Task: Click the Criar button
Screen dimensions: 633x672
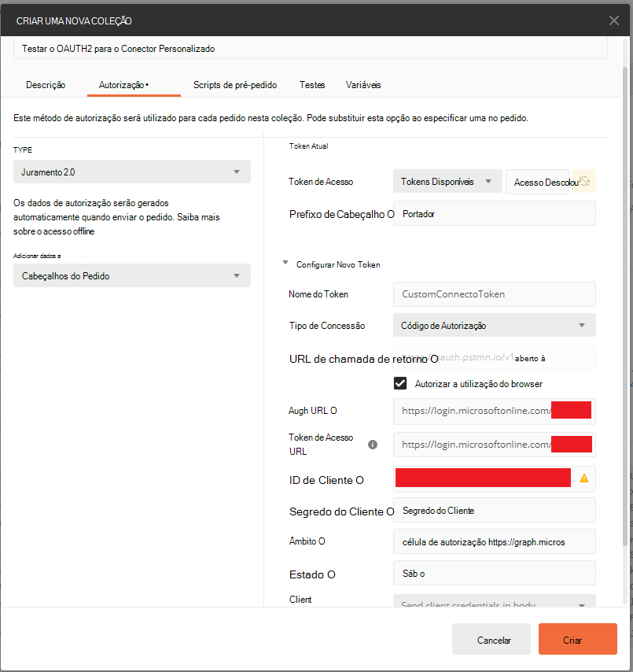Action: (x=577, y=639)
